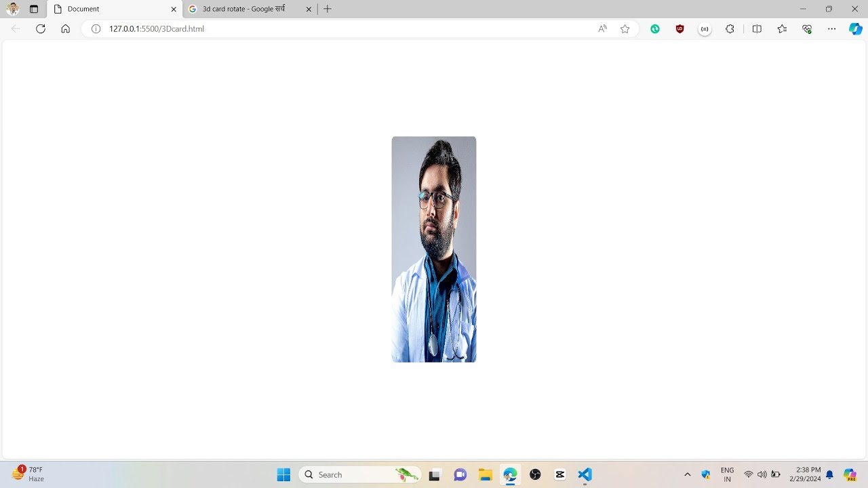The height and width of the screenshot is (488, 868).
Task: View site information icon in address bar
Action: pos(96,28)
